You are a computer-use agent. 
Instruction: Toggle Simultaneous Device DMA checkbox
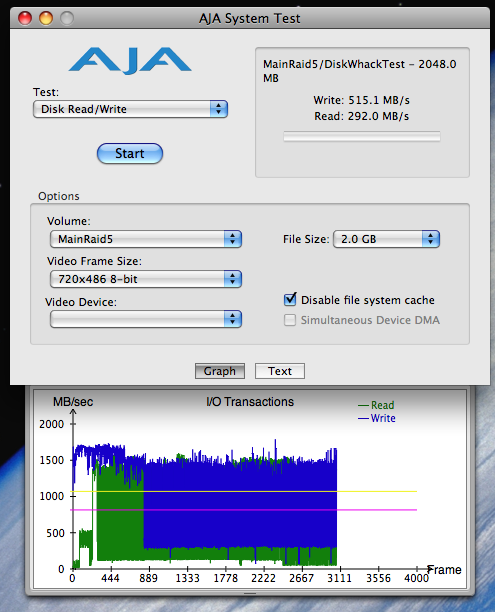point(290,320)
